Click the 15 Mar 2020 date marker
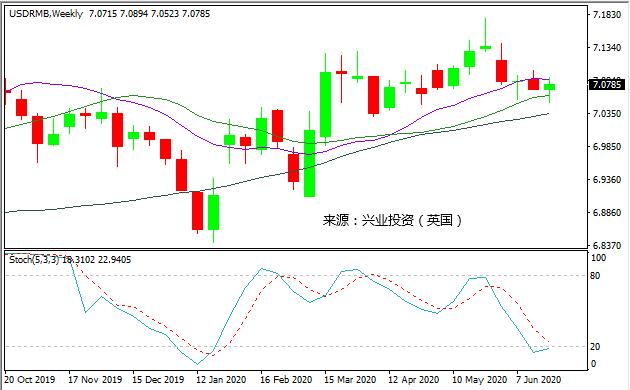 [x=350, y=379]
